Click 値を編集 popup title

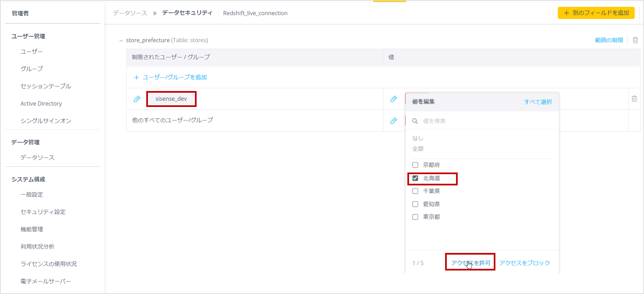tap(423, 102)
